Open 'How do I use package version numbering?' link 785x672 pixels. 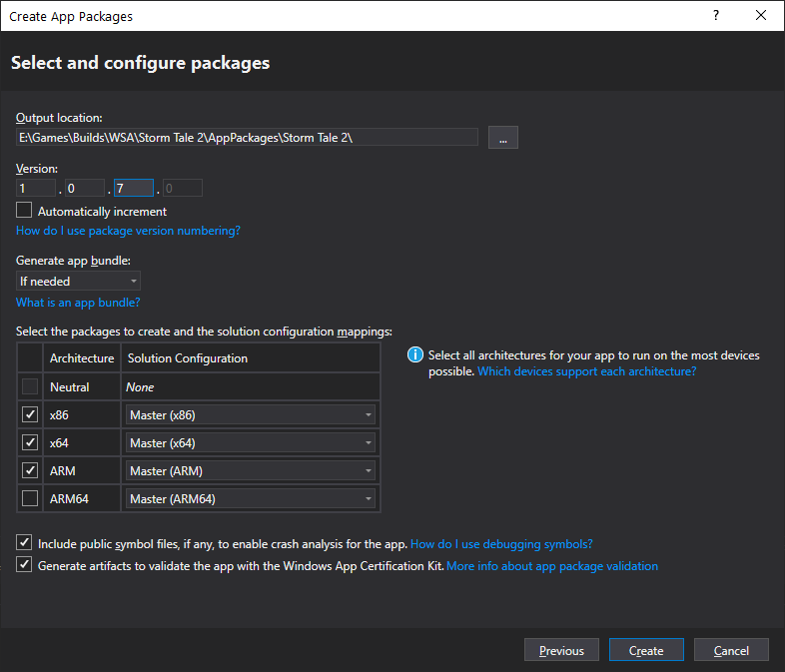[x=128, y=231]
